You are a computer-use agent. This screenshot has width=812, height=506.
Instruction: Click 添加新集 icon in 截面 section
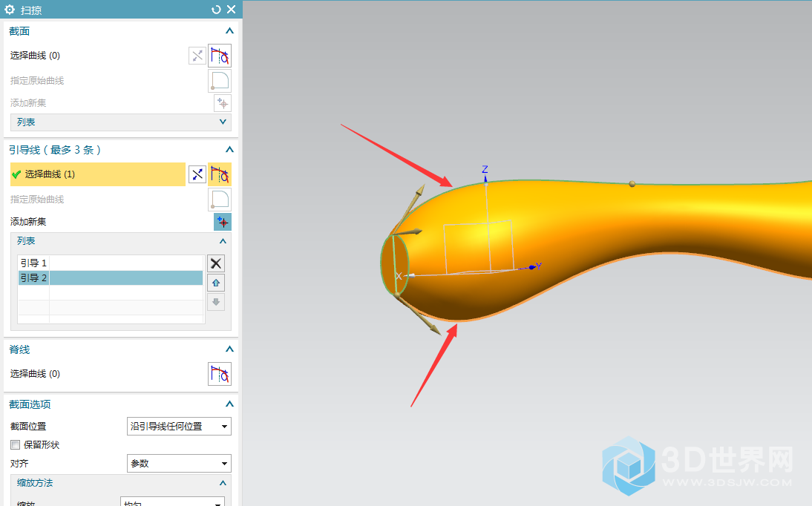click(x=223, y=103)
